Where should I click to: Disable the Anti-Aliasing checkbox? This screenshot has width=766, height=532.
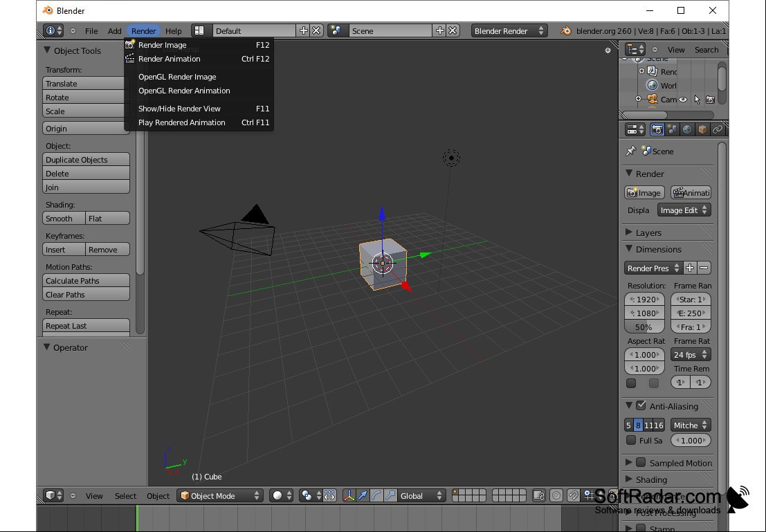[641, 405]
